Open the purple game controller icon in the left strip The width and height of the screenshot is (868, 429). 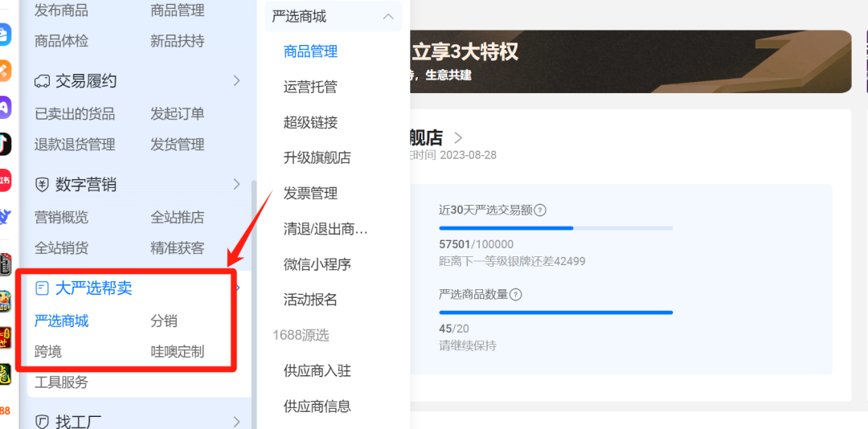[5, 107]
